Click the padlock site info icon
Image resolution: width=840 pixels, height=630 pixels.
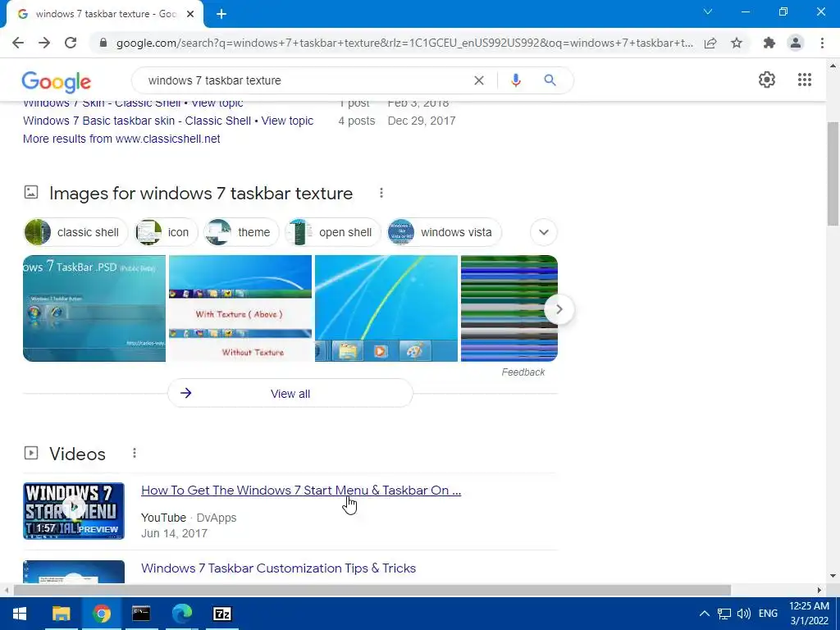click(x=103, y=43)
